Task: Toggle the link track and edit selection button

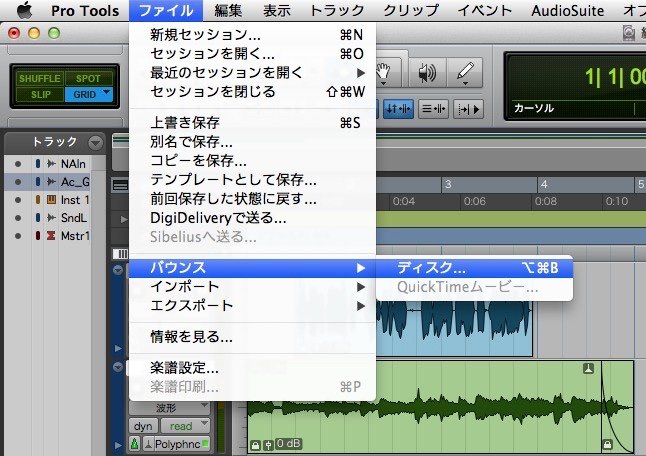Action: pyautogui.click(x=433, y=109)
